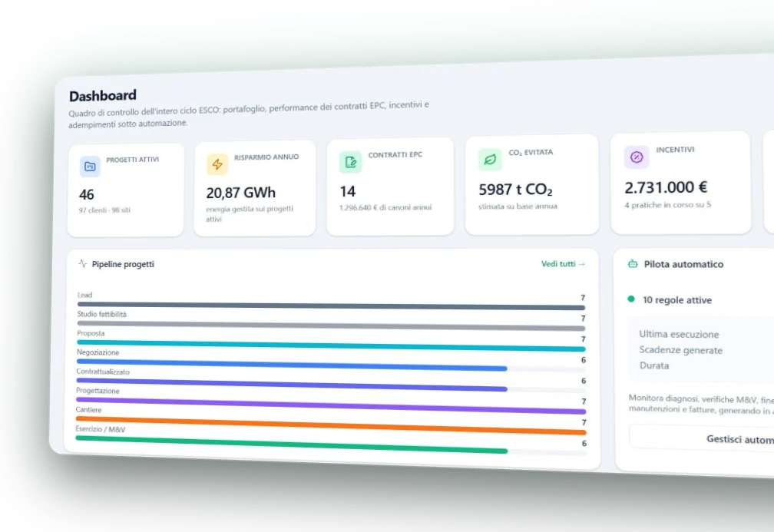Click the Cantiere stage label
Screen dimensions: 774x532
(88, 410)
